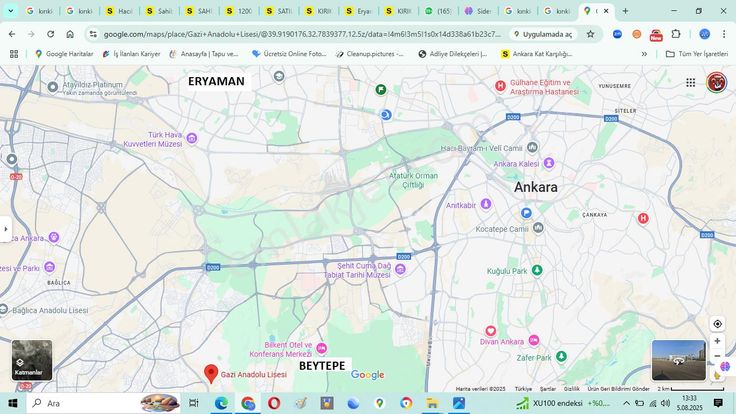Show my location with the target button
This screenshot has height=414, width=736.
tap(717, 324)
